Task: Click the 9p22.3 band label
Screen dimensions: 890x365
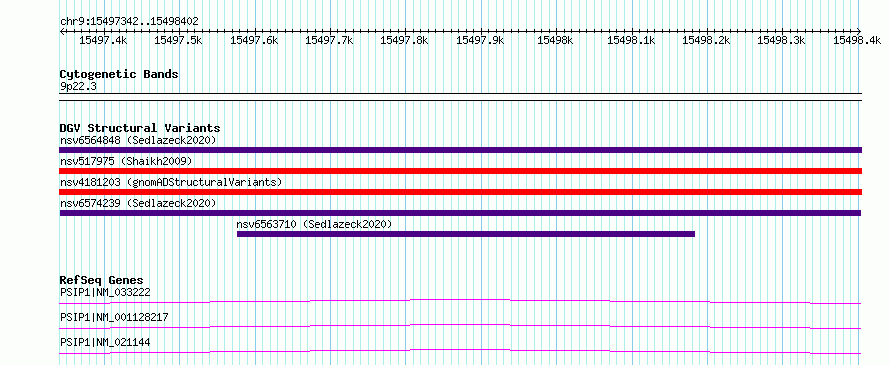Action: pos(79,86)
